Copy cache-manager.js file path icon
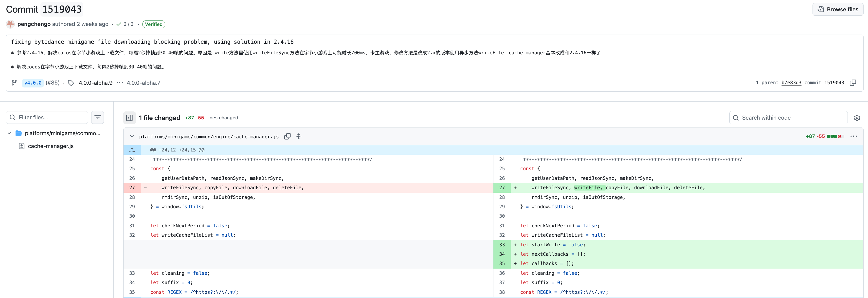 coord(288,136)
